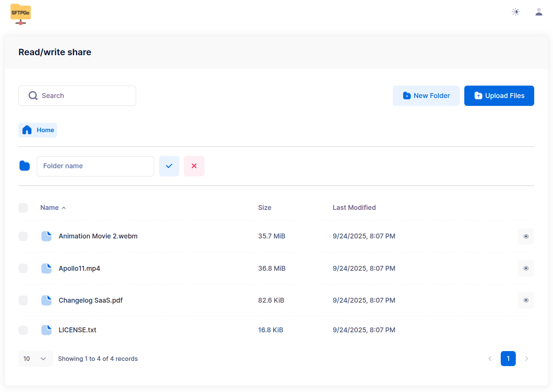Open the user profile icon
Image resolution: width=553 pixels, height=392 pixels.
539,12
